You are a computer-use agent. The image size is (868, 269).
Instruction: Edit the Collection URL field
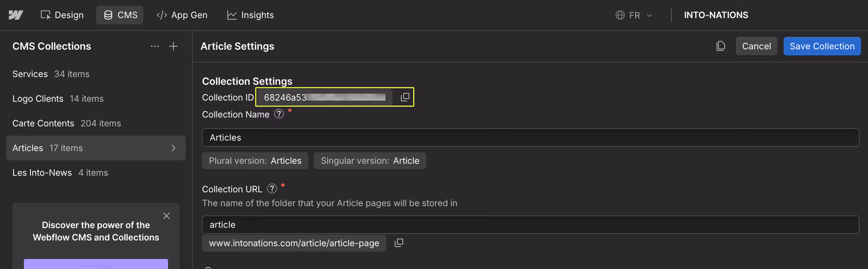click(530, 225)
